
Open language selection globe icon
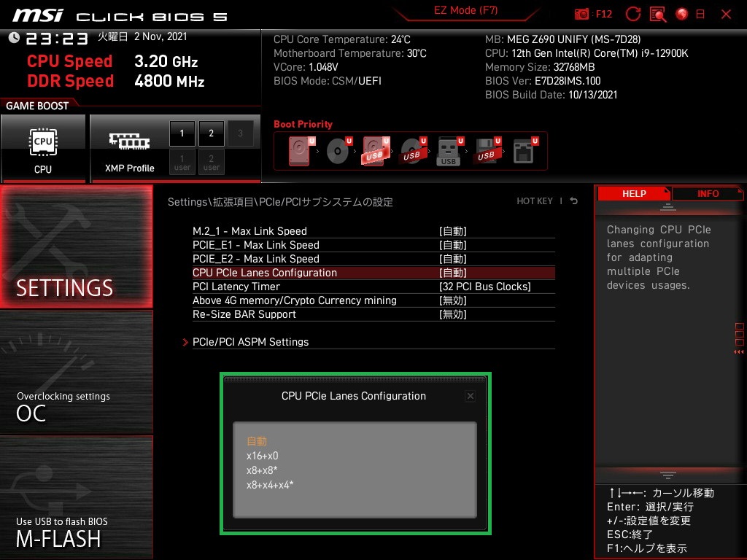point(682,15)
